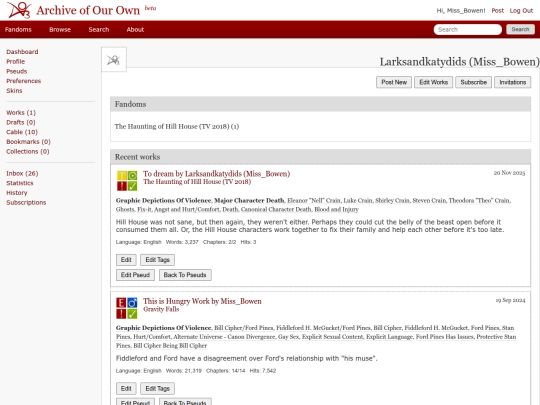Click the Angst and Hurt/Comfort tag
The width and height of the screenshot is (540, 405).
point(187,209)
